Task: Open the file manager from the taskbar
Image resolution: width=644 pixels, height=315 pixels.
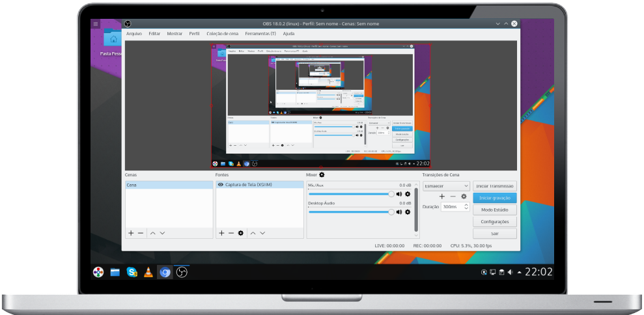Action: pyautogui.click(x=115, y=272)
